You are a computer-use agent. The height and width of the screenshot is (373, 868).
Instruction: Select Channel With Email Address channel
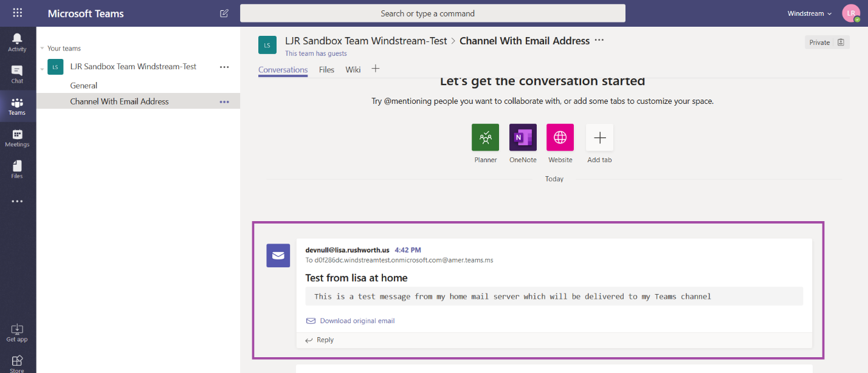point(138,101)
